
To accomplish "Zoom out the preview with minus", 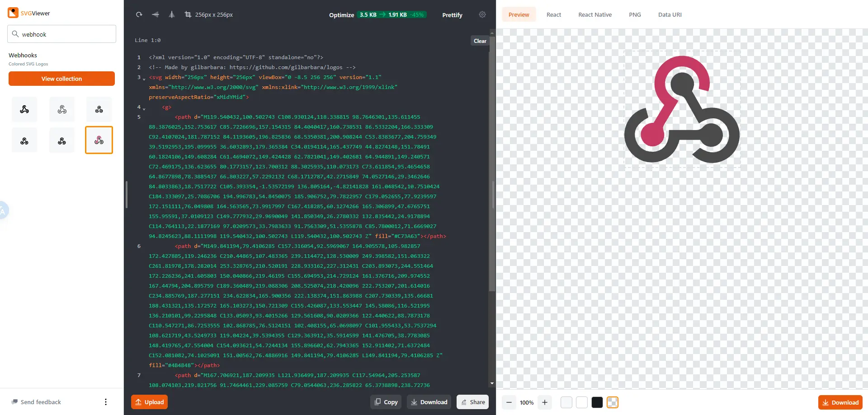I will coord(509,402).
